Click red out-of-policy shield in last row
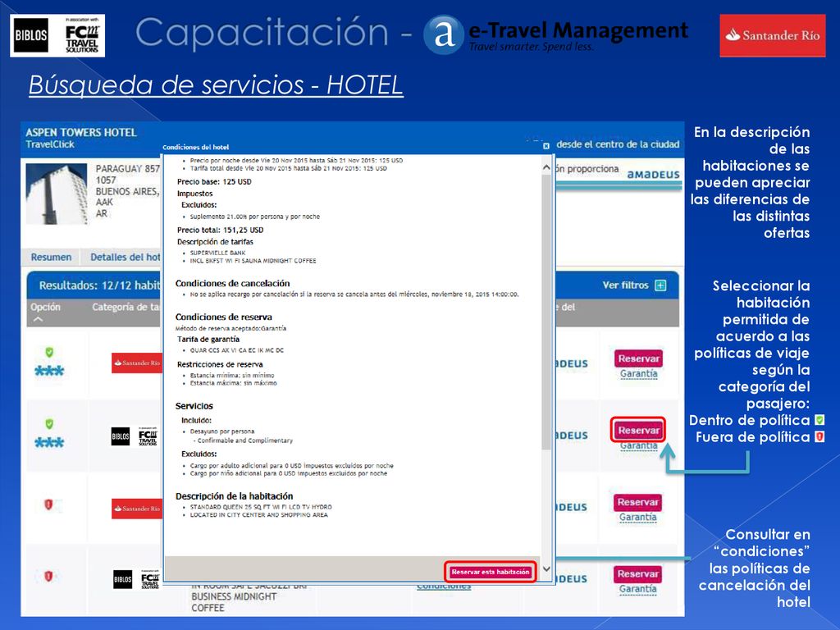 (x=48, y=576)
